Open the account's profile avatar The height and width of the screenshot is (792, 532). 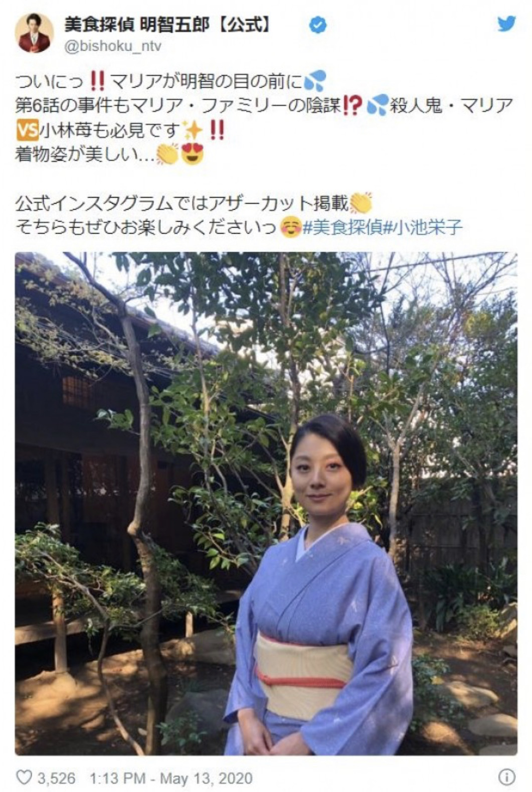click(35, 32)
